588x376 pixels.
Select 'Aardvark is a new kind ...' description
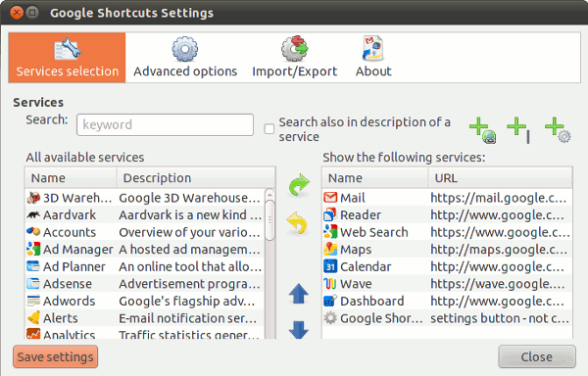coord(190,215)
